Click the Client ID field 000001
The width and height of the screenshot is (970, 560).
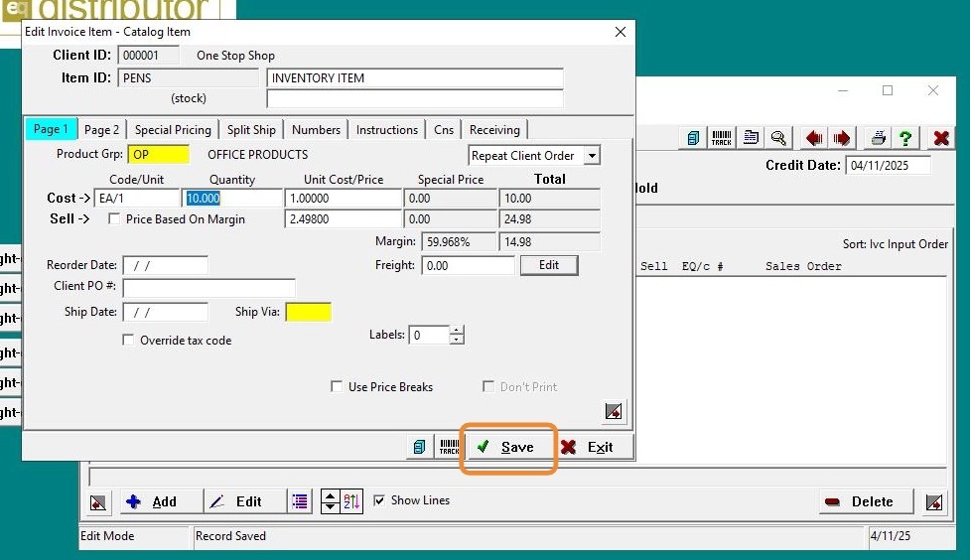(149, 55)
